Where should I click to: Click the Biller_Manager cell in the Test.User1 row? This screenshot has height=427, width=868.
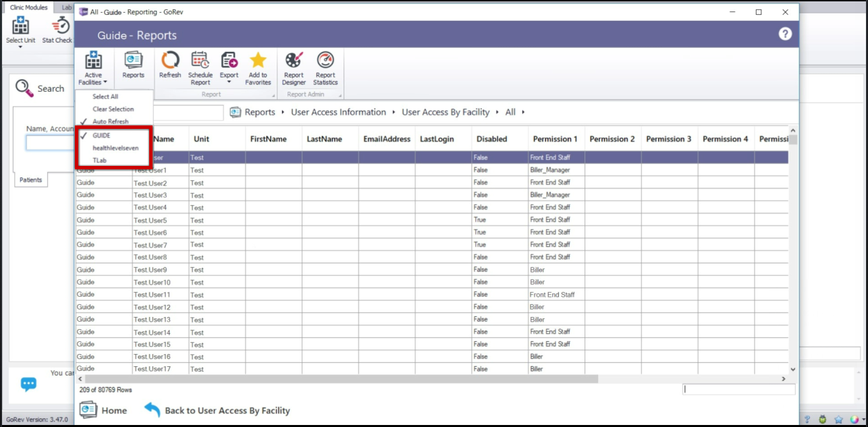(556, 170)
